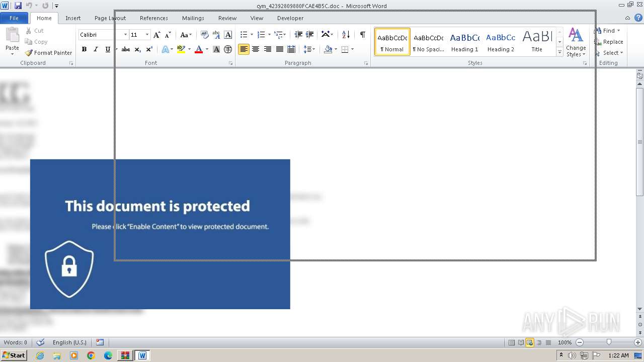Switch to Review tab
This screenshot has height=362, width=644.
coord(227,18)
